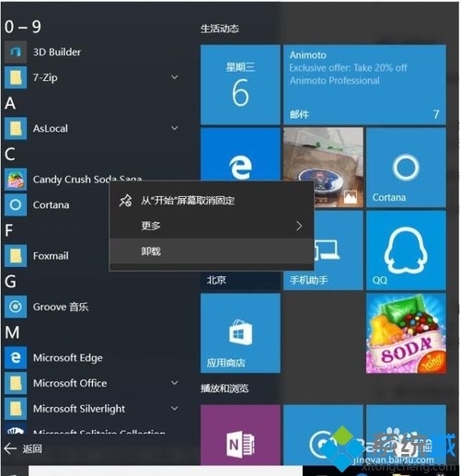Click the 播放和浏览 group title

[x=224, y=389]
